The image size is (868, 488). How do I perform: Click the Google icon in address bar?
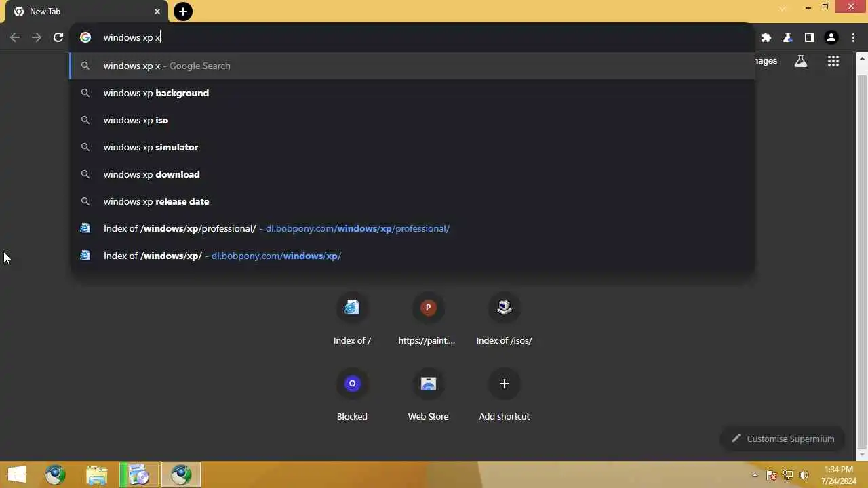pos(85,37)
